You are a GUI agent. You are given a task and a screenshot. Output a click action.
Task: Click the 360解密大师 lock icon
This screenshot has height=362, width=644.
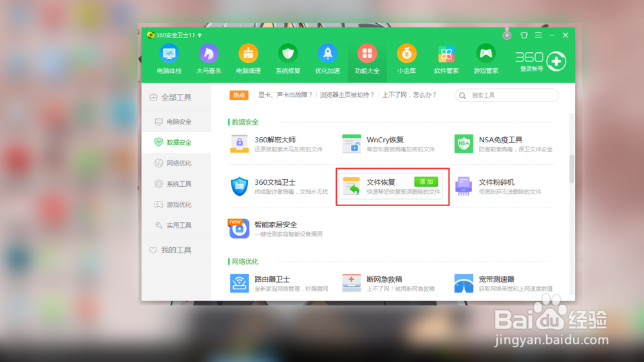click(x=240, y=144)
